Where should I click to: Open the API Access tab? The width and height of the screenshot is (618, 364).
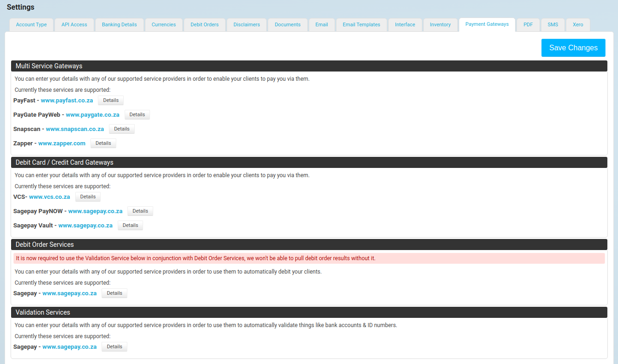coord(74,24)
